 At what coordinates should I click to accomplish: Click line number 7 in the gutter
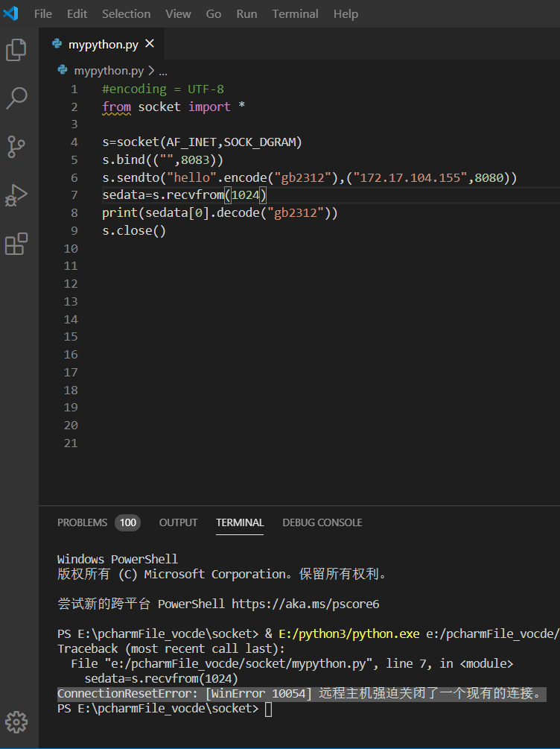pos(74,195)
